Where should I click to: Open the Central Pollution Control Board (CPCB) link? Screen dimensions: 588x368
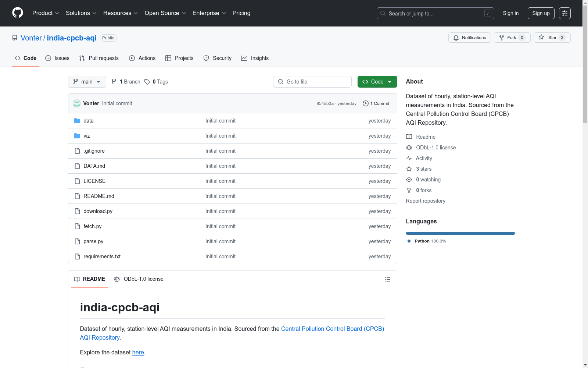click(333, 329)
